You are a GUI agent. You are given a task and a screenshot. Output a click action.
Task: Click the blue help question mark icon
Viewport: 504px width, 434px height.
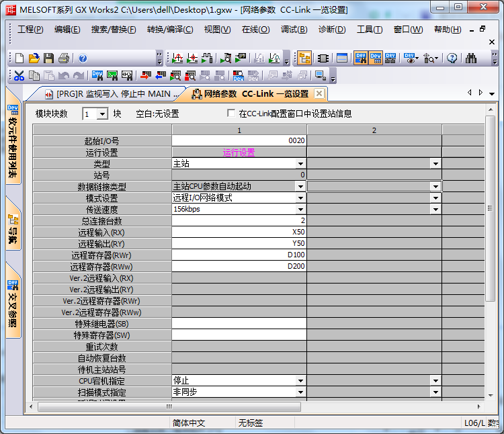coord(83,58)
